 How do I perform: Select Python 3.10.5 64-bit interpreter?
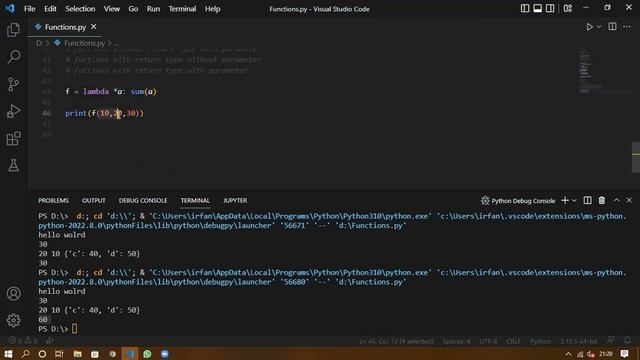point(578,341)
